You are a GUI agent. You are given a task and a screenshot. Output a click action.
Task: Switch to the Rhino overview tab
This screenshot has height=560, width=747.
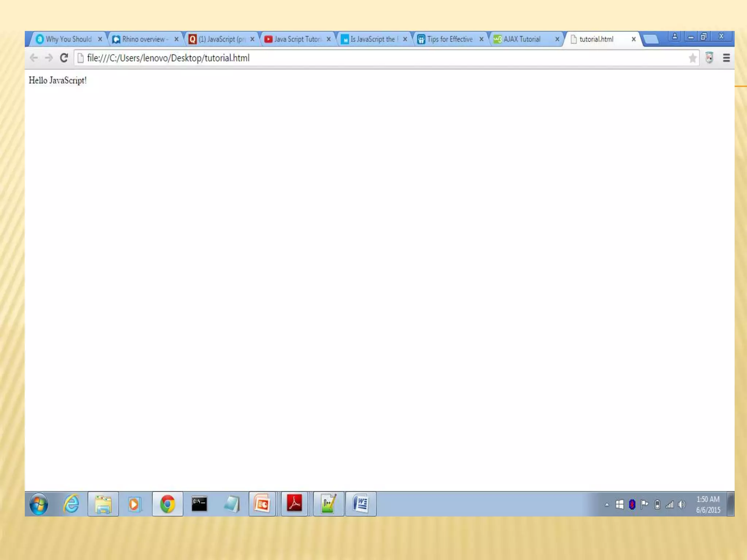pyautogui.click(x=143, y=39)
